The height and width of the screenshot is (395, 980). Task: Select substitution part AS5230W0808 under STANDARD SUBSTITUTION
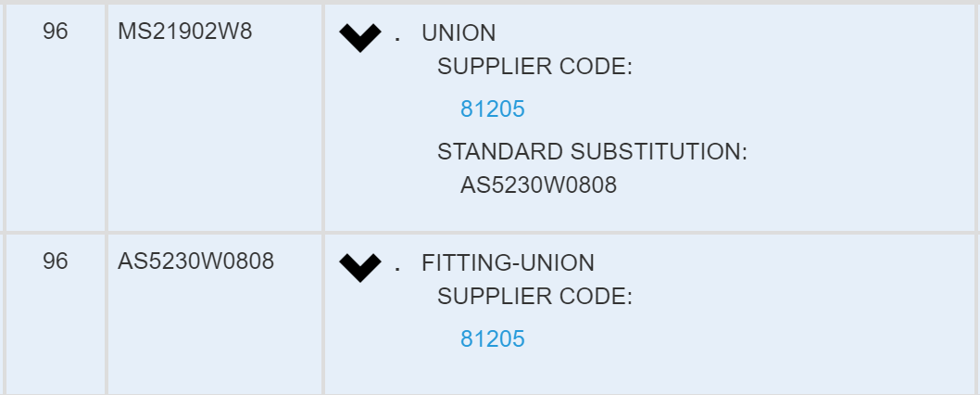(x=538, y=185)
